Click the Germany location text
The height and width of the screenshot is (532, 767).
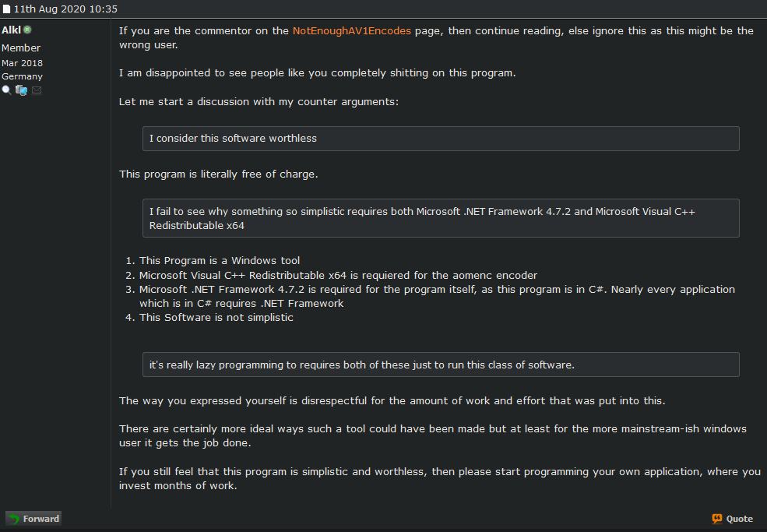coord(22,76)
